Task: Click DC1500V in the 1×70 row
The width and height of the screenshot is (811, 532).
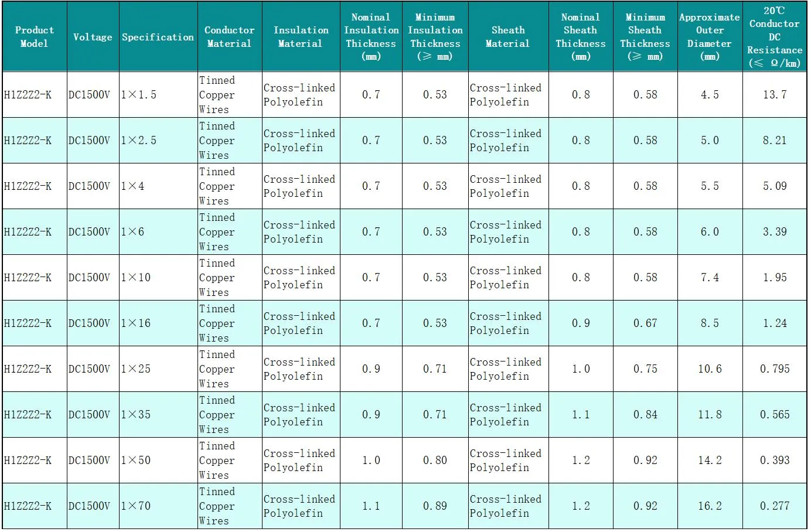Action: (x=89, y=506)
